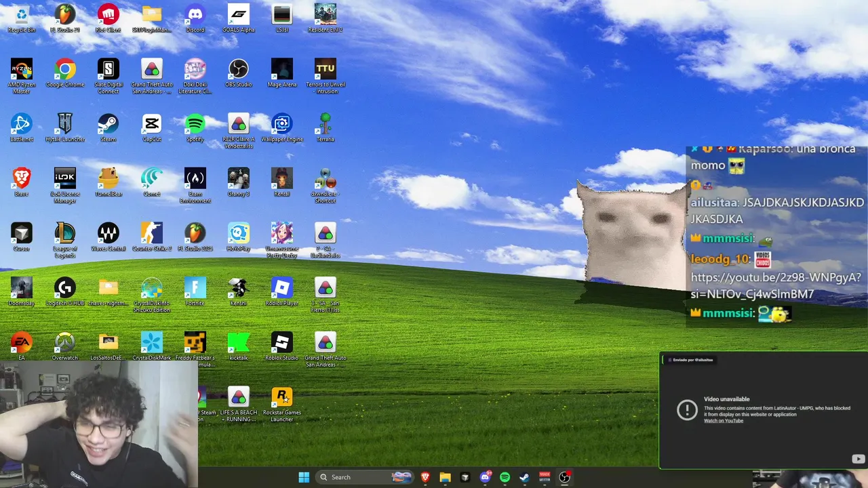
Task: Launch Spotify from the desktop
Action: click(x=195, y=127)
